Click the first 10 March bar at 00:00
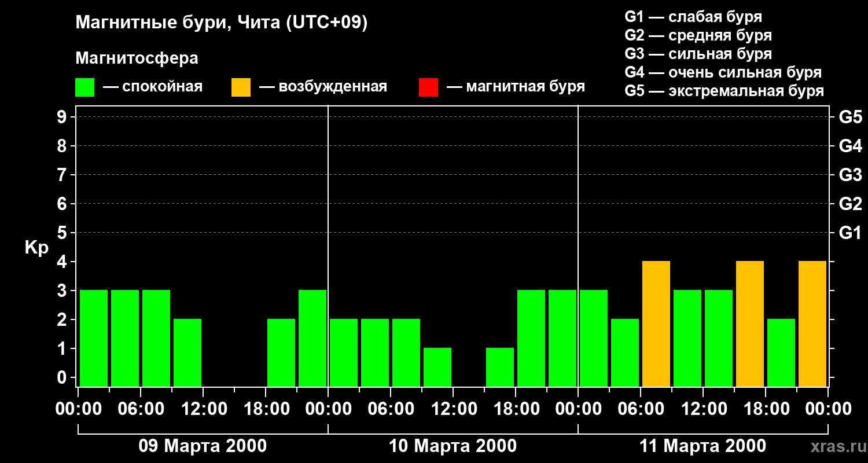This screenshot has width=868, height=463. click(x=344, y=352)
